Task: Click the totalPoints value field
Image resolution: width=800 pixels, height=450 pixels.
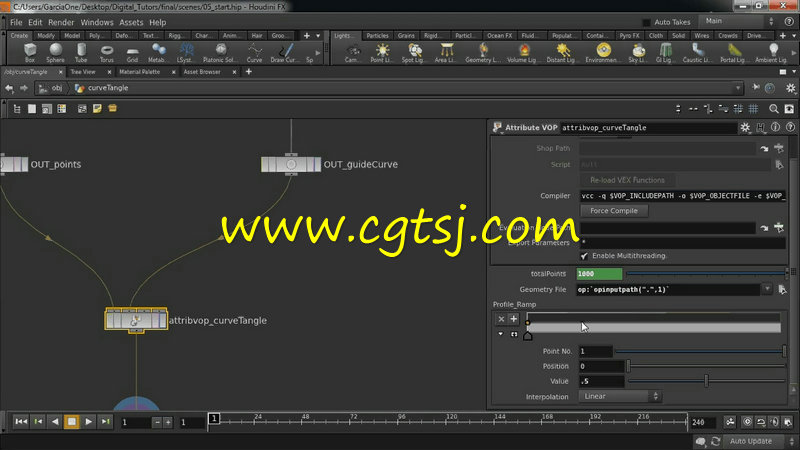Action: tap(599, 274)
